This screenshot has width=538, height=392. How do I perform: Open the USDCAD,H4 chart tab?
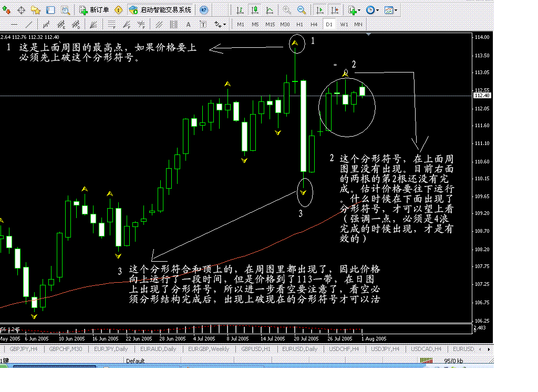tap(426, 349)
